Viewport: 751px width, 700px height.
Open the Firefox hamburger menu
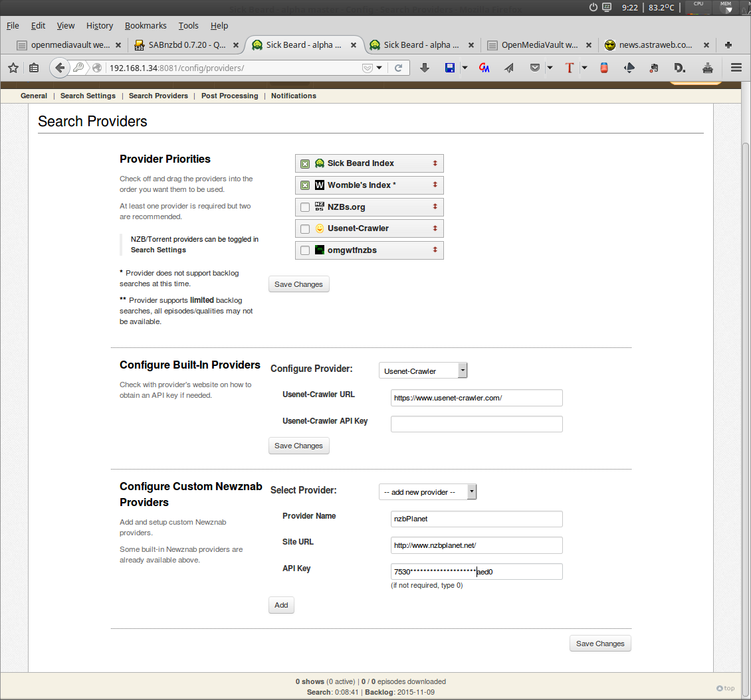click(736, 68)
